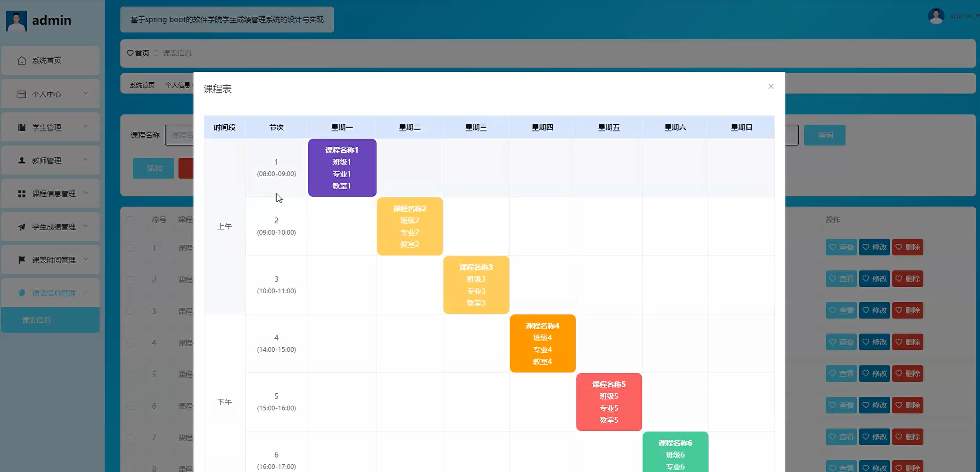Click 修改 button in row 6

874,405
